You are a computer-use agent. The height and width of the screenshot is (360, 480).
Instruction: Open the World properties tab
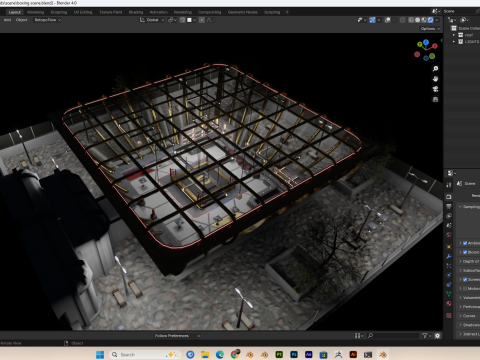pyautogui.click(x=449, y=235)
